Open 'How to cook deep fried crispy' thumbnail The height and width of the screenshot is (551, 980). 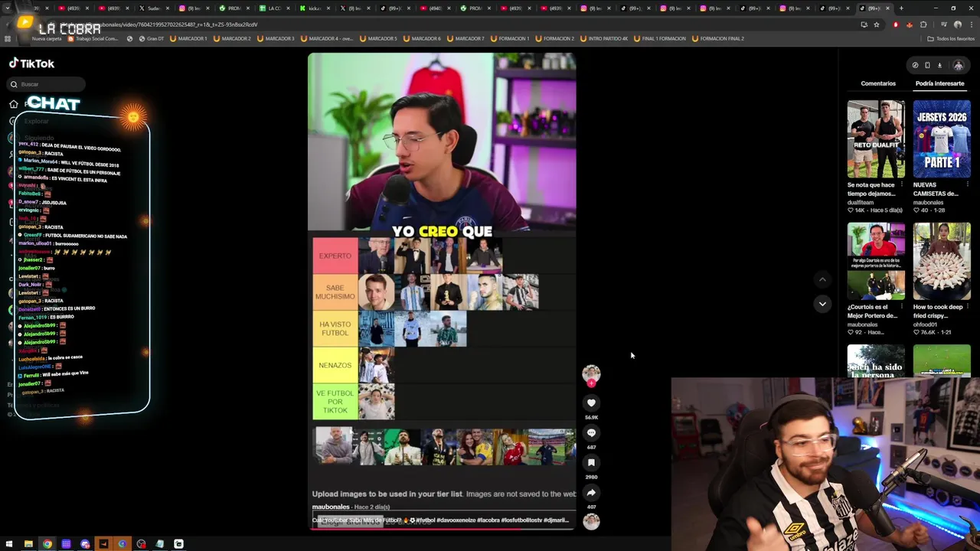(x=942, y=261)
